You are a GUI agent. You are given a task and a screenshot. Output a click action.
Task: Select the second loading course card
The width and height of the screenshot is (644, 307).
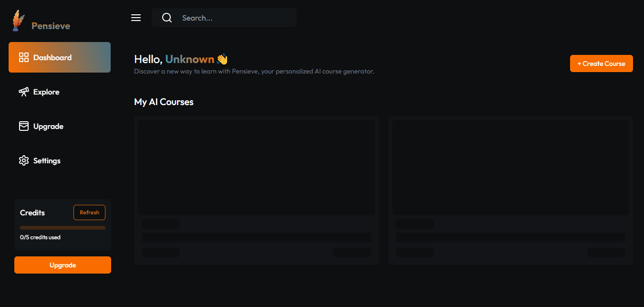coord(510,191)
